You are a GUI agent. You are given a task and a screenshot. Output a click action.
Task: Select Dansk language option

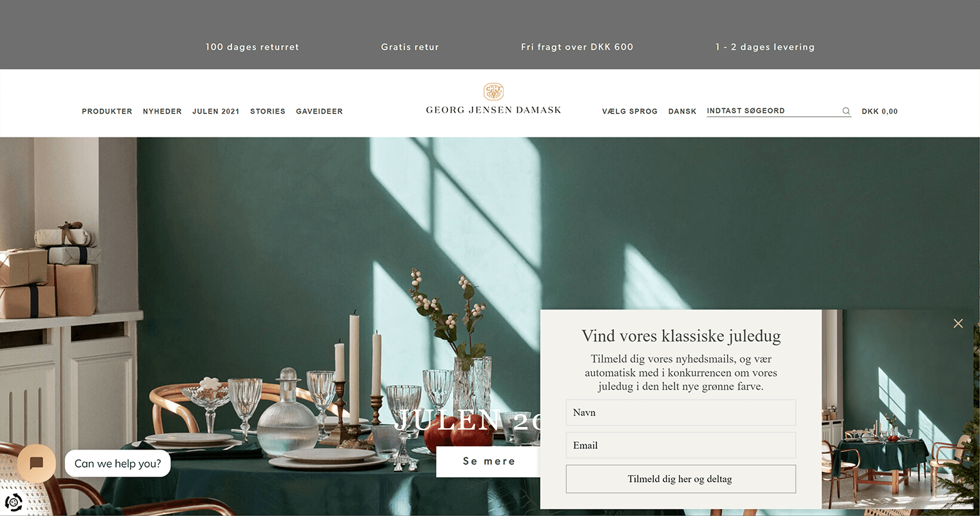click(x=682, y=112)
